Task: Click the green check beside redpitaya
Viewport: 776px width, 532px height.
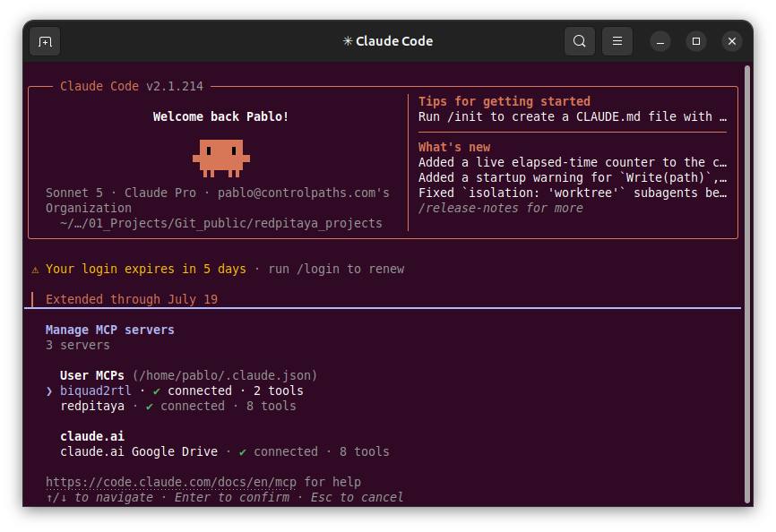Action: (x=149, y=407)
